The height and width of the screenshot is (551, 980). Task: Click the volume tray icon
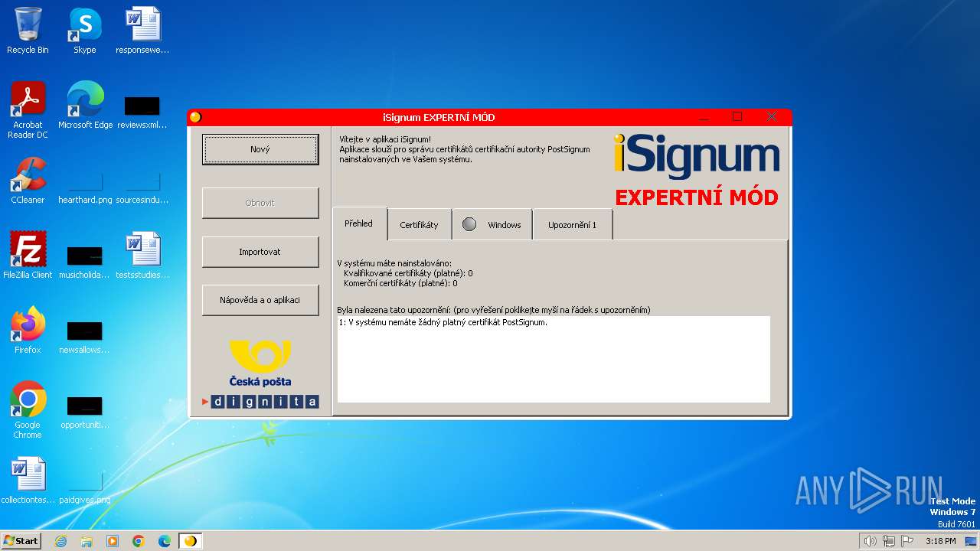click(x=870, y=541)
